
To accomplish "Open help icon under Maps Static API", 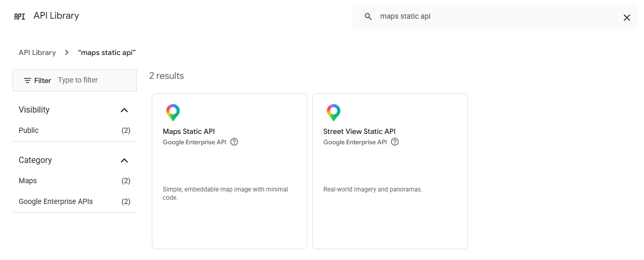I will (234, 142).
